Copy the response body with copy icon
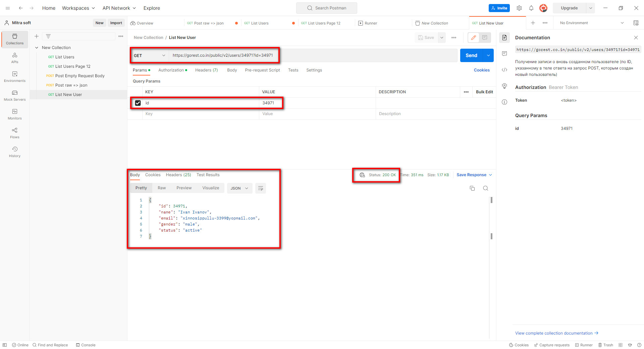 (472, 188)
